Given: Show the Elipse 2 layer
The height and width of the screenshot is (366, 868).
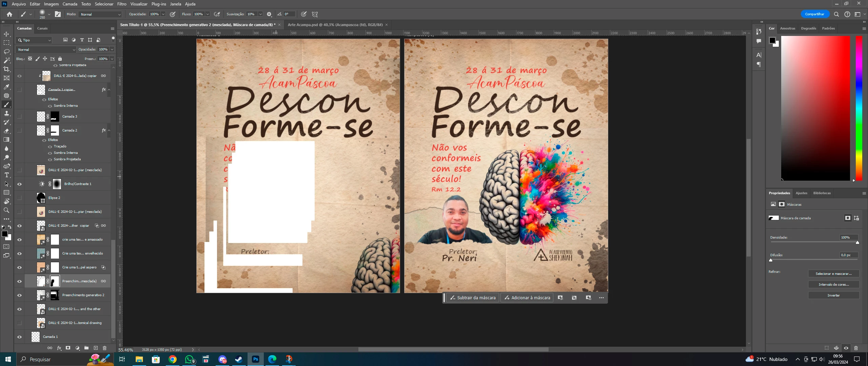Looking at the screenshot, I should coord(19,198).
